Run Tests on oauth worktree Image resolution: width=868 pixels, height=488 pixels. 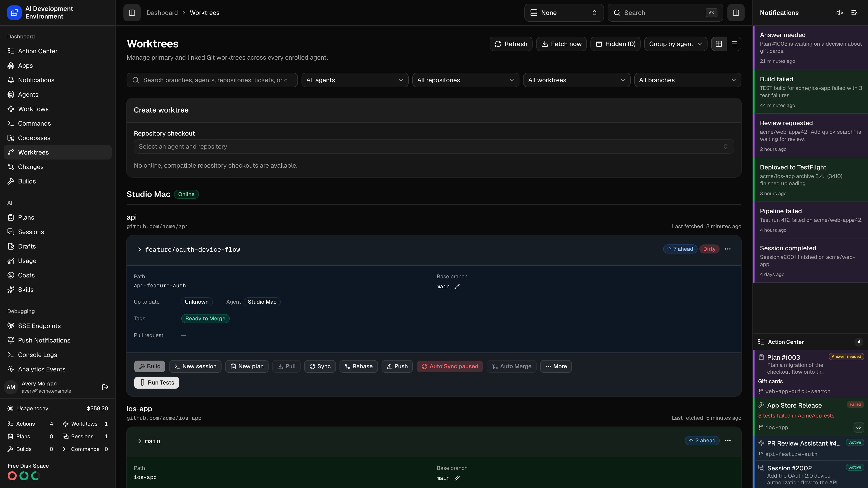click(x=157, y=382)
